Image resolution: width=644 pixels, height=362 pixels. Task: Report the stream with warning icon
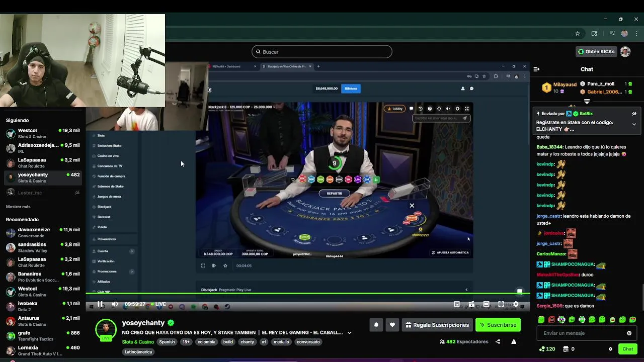point(514,341)
